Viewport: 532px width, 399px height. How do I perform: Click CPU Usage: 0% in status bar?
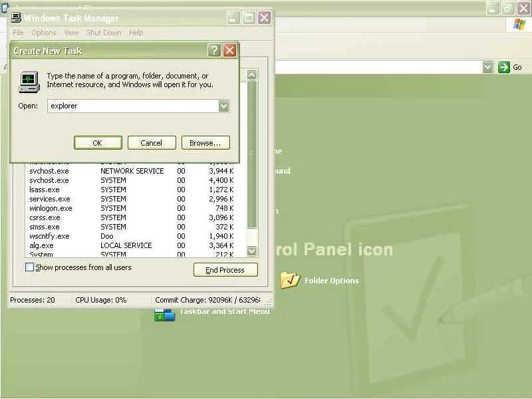click(101, 300)
